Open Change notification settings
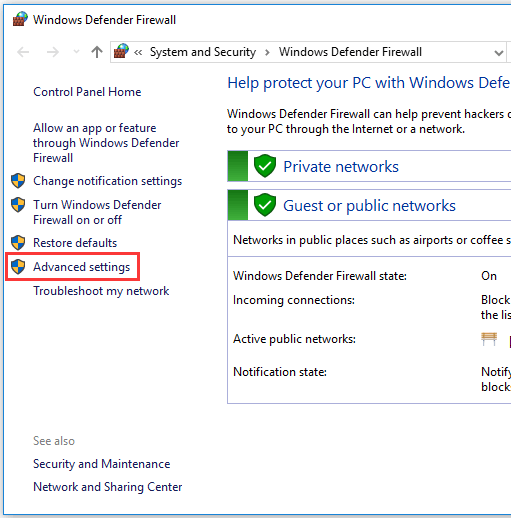 107,181
